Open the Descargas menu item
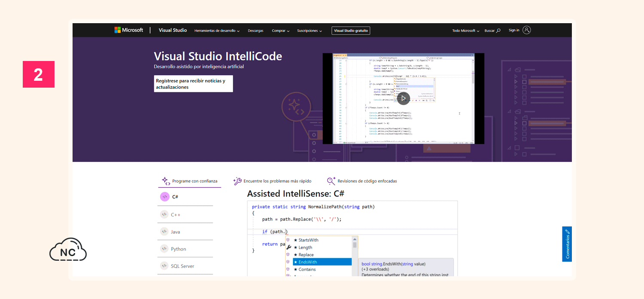 255,31
